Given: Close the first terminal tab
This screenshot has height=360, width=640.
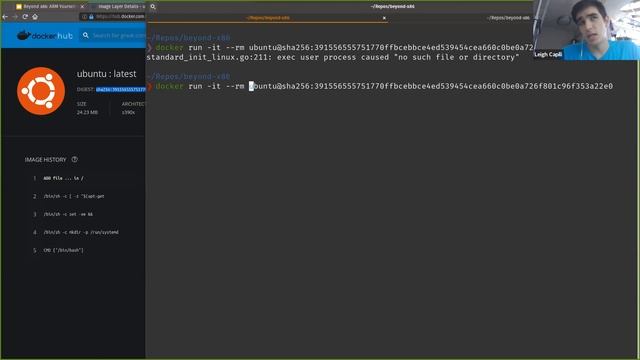Looking at the screenshot, I should [x=384, y=18].
